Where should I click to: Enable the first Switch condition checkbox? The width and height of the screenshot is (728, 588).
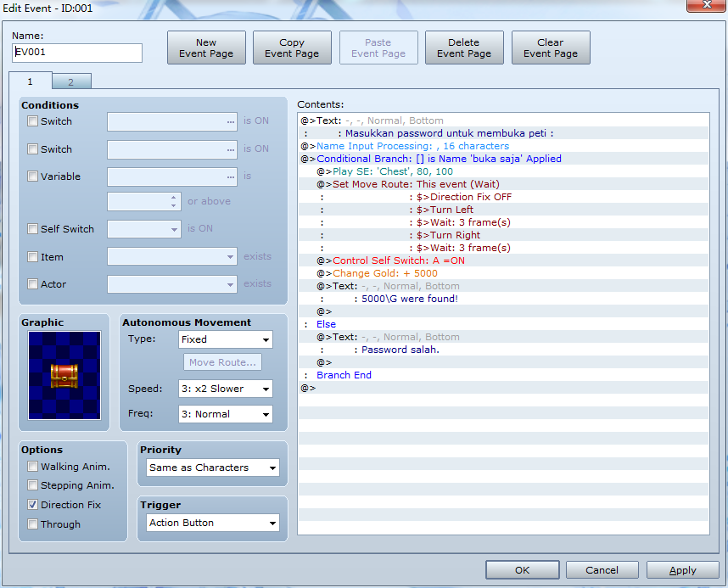pyautogui.click(x=32, y=121)
